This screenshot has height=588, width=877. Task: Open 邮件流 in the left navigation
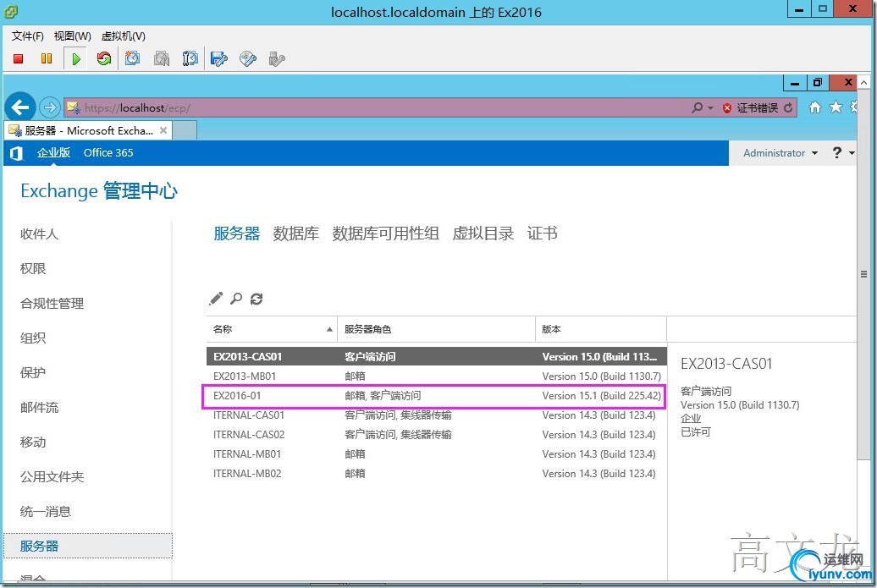(x=39, y=408)
